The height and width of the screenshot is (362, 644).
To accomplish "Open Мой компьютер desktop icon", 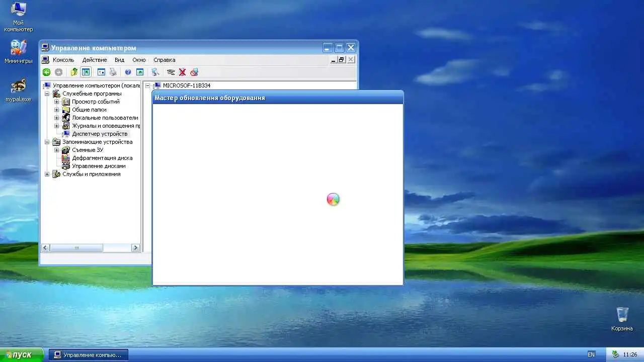I will point(19,17).
